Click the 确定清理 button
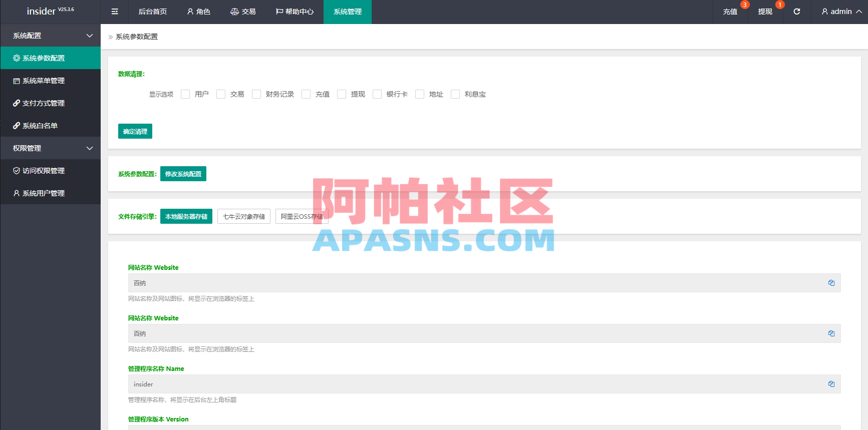The width and height of the screenshot is (868, 430). [135, 131]
